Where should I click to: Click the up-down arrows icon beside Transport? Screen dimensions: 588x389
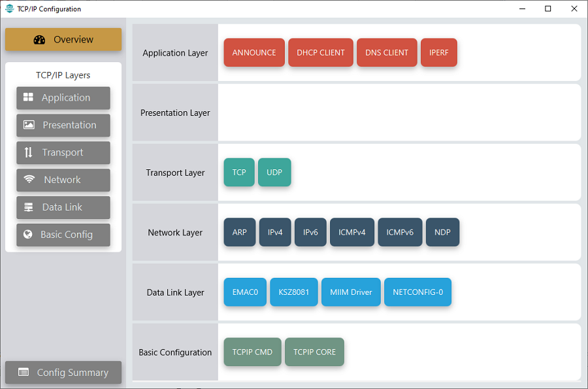[28, 152]
